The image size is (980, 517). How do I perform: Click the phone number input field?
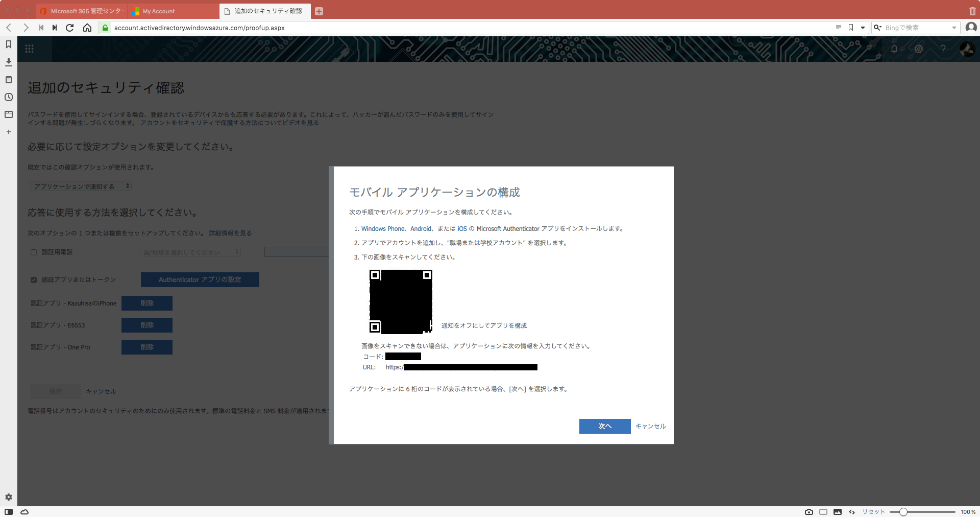click(x=297, y=252)
